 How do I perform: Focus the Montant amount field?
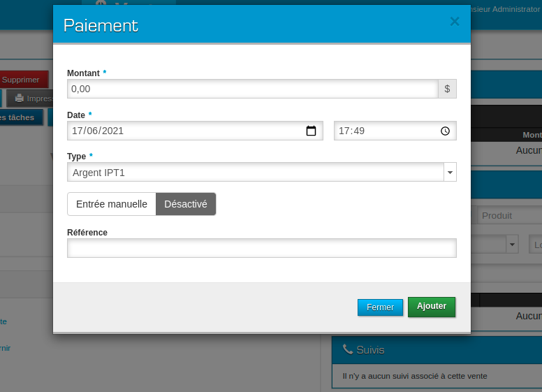(x=252, y=89)
